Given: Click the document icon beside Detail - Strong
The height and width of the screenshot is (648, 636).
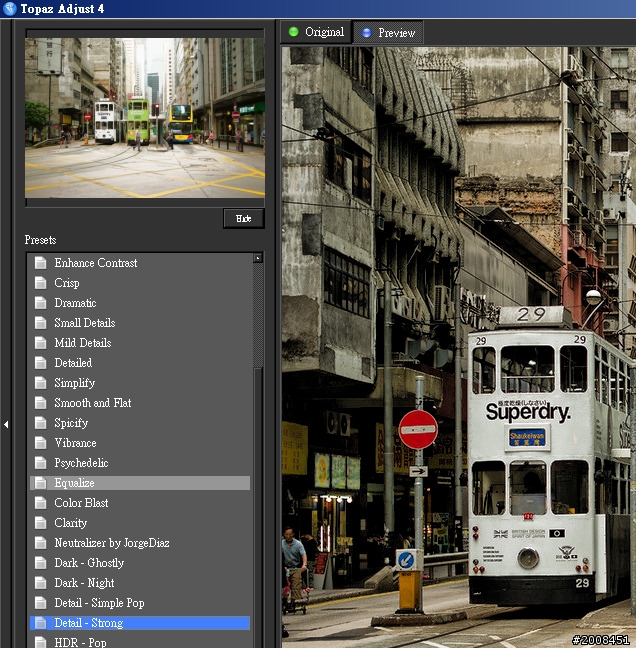Looking at the screenshot, I should pyautogui.click(x=40, y=623).
